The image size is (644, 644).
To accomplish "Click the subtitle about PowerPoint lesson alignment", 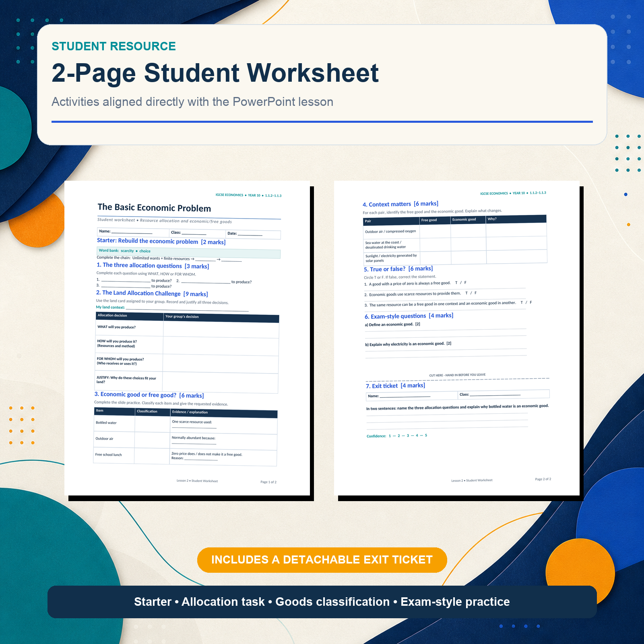I will tap(192, 102).
